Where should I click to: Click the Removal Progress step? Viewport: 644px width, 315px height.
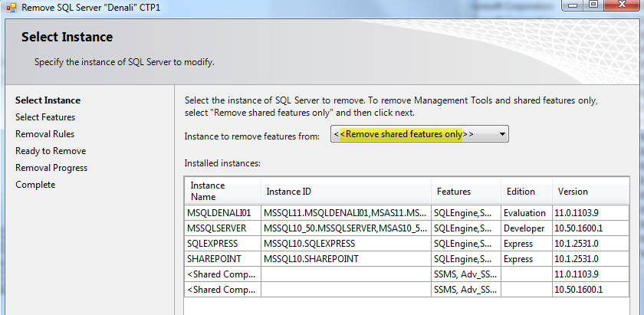tap(51, 168)
